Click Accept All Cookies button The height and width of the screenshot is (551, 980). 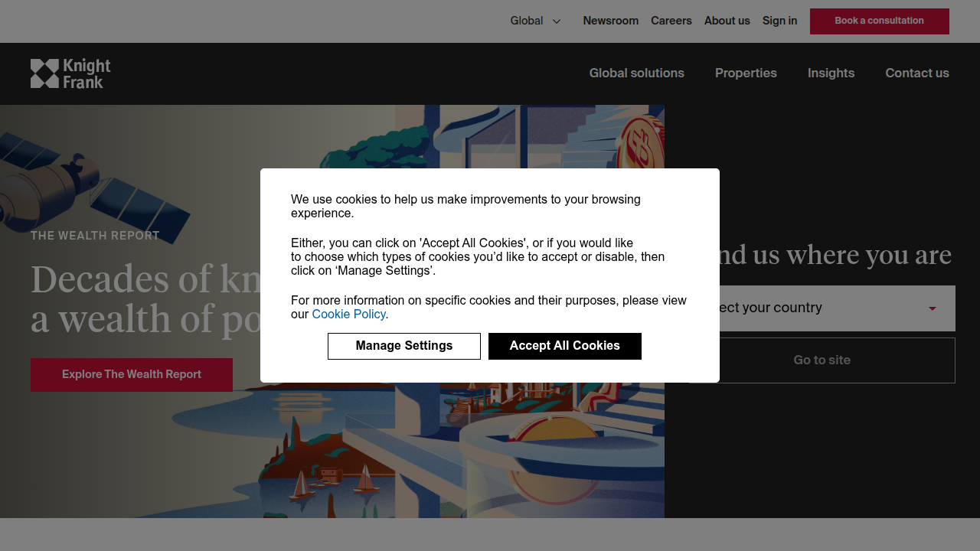point(565,346)
